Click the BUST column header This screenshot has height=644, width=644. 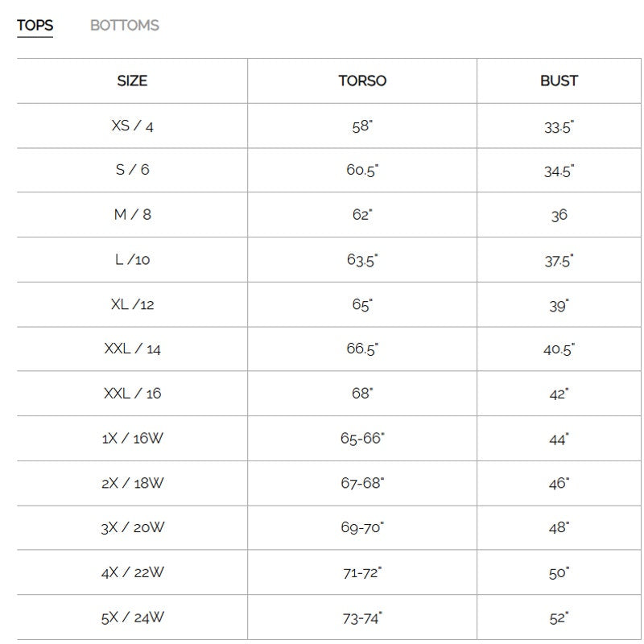pos(559,81)
